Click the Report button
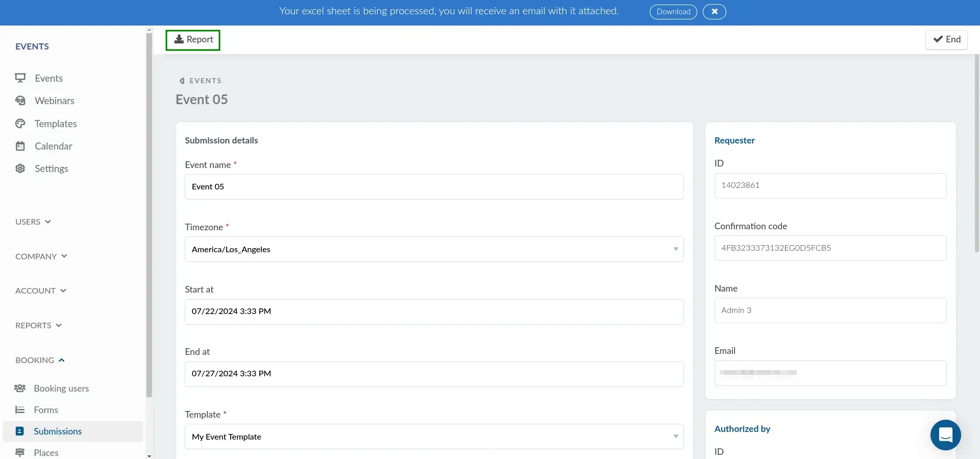 click(x=193, y=40)
